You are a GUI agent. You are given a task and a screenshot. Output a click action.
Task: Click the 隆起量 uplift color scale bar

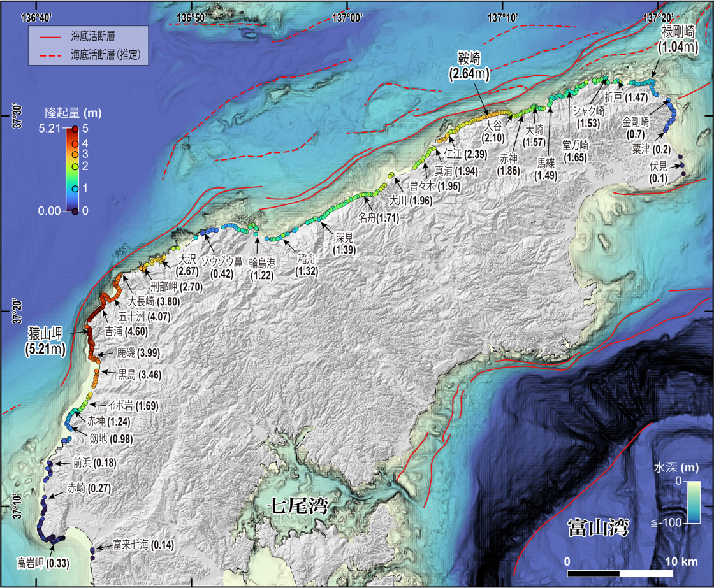coord(75,169)
